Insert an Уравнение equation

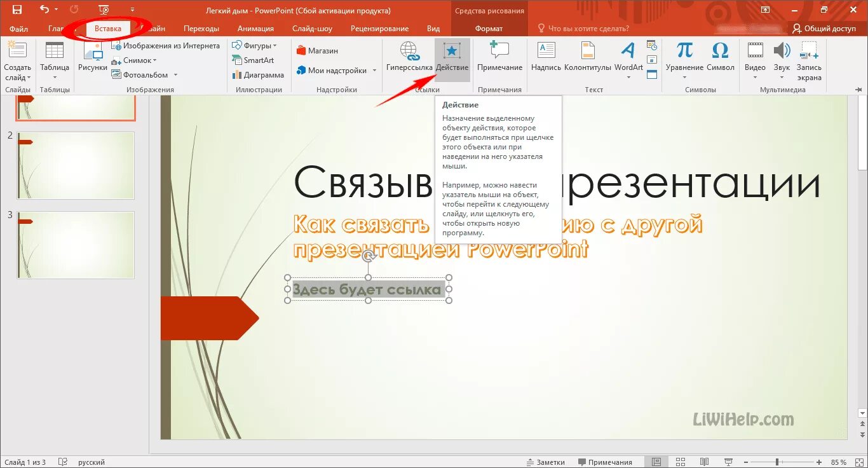684,61
